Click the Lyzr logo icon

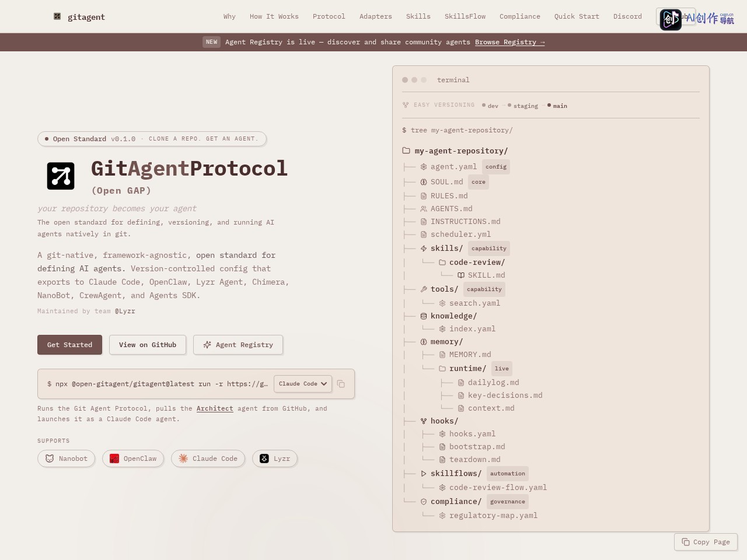click(264, 459)
